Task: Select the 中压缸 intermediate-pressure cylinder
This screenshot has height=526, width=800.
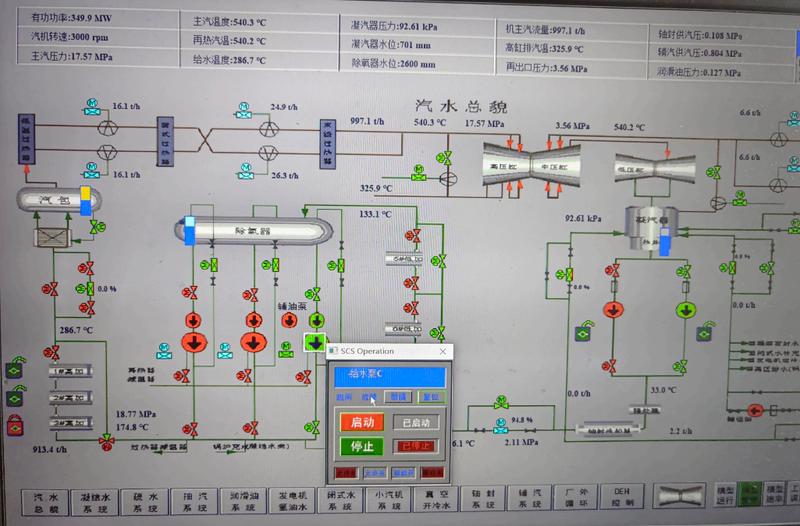Action: click(556, 166)
